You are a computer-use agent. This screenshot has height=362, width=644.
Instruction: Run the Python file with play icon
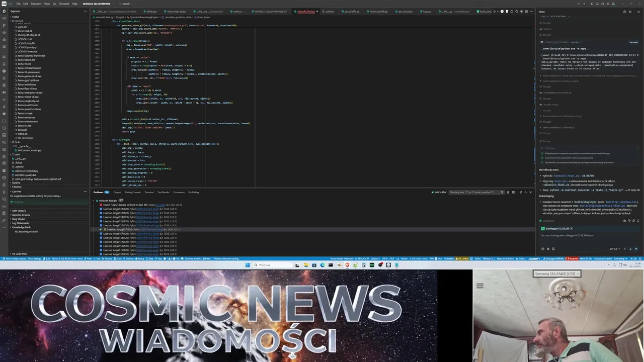[x=495, y=12]
